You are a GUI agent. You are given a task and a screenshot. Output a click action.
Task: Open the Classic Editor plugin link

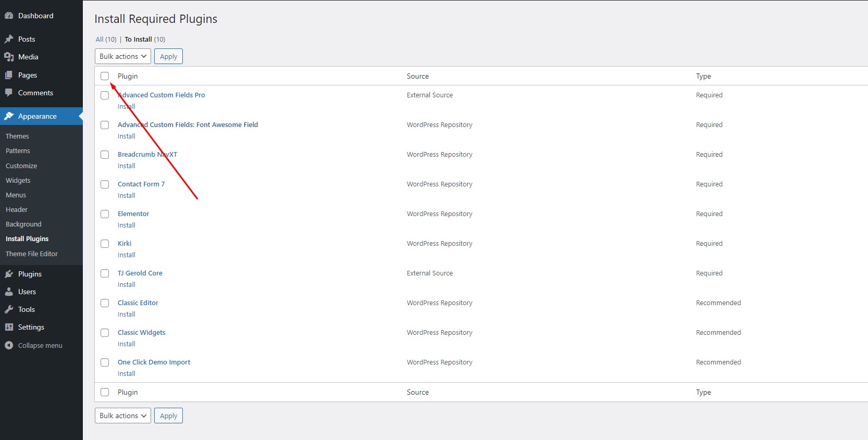pos(138,303)
